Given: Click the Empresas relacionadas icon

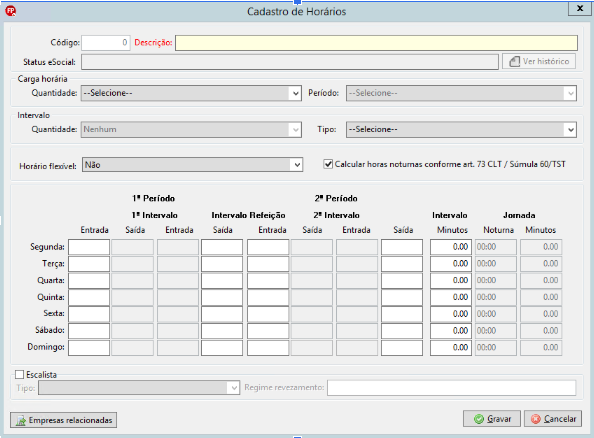Looking at the screenshot, I should (20, 420).
